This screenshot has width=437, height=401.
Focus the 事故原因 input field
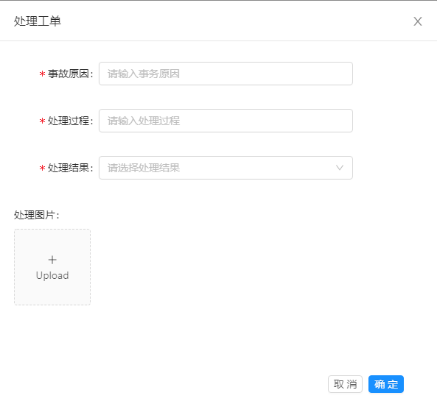(226, 74)
